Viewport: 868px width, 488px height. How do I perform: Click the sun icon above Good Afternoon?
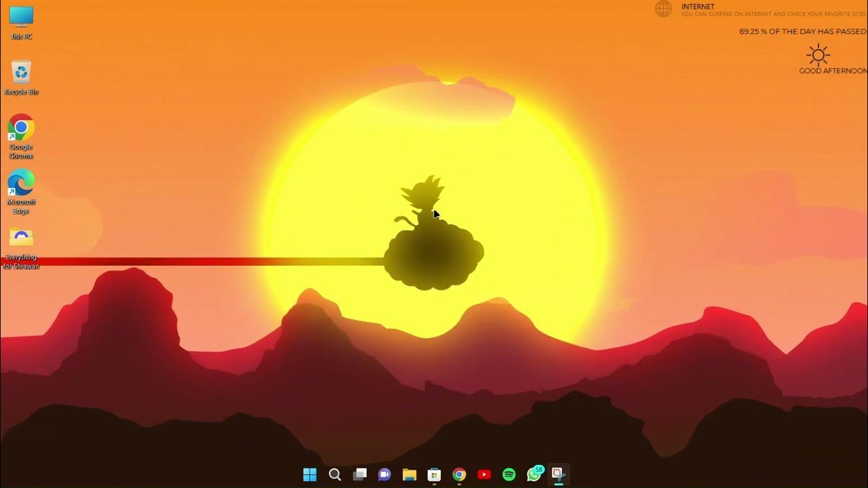[818, 55]
